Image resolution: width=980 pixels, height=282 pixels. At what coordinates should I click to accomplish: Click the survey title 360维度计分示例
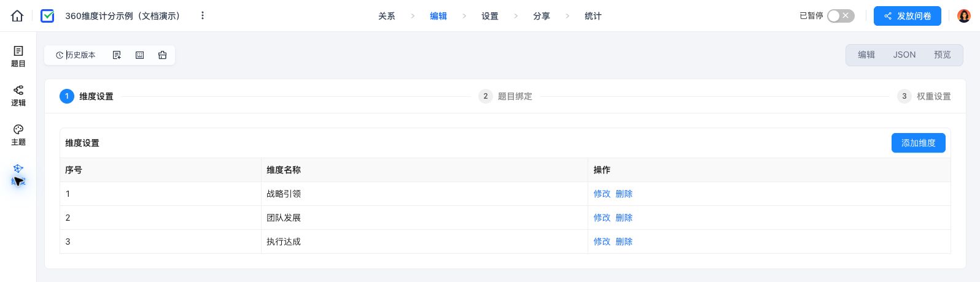[x=125, y=16]
